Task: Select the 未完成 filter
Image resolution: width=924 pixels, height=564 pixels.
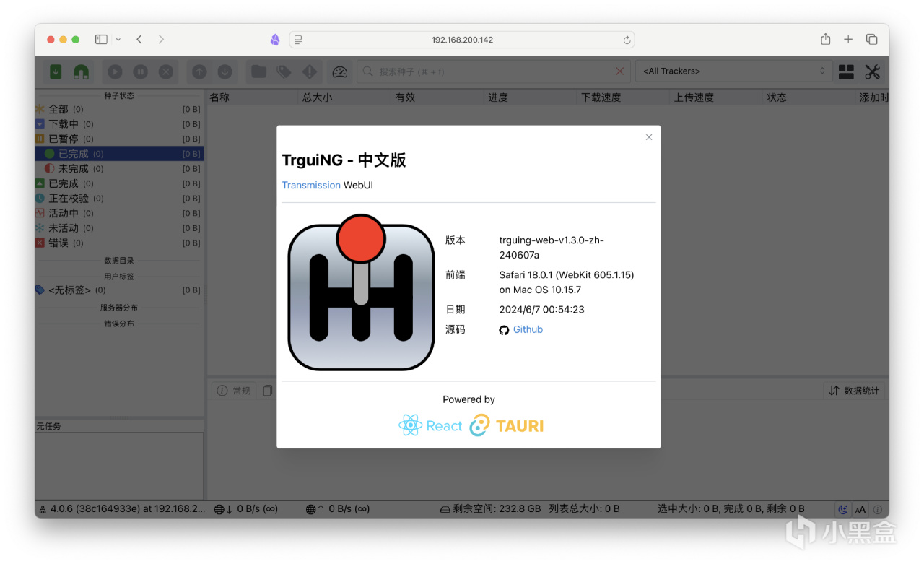Action: point(119,168)
